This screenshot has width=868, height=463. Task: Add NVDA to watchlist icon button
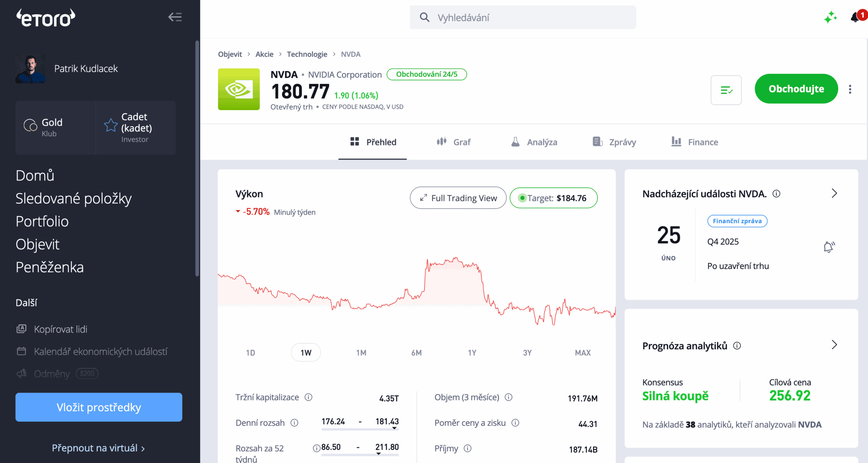726,90
